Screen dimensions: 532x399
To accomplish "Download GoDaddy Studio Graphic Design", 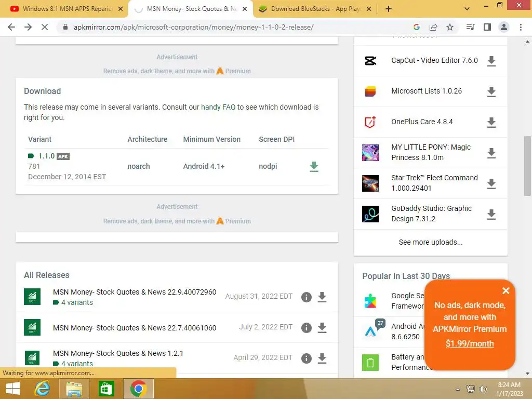I will (491, 214).
